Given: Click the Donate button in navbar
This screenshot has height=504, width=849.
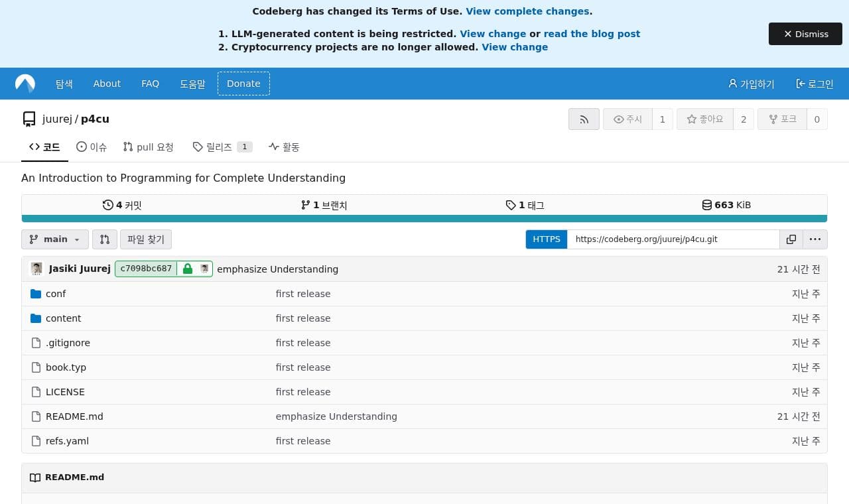Looking at the screenshot, I should (x=243, y=84).
